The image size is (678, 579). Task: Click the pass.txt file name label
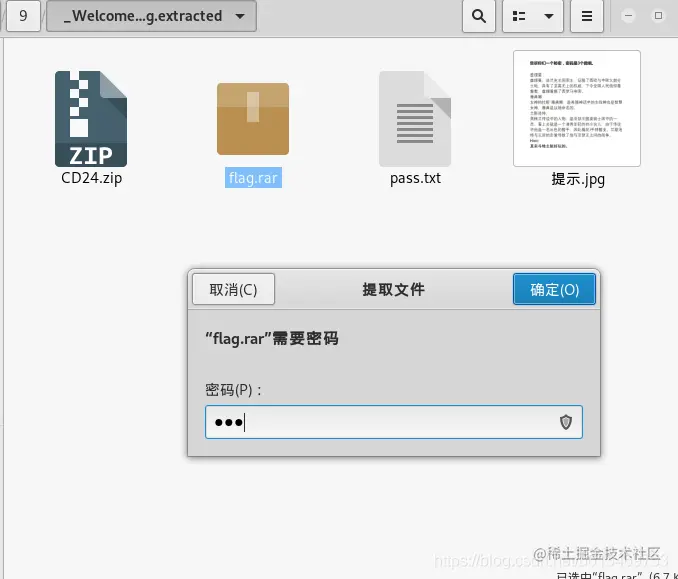(416, 178)
